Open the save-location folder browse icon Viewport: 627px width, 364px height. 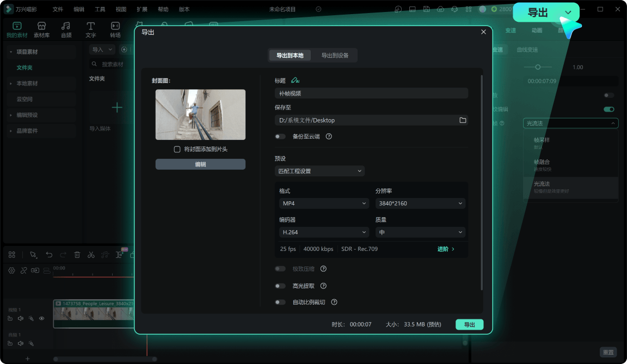pyautogui.click(x=463, y=120)
